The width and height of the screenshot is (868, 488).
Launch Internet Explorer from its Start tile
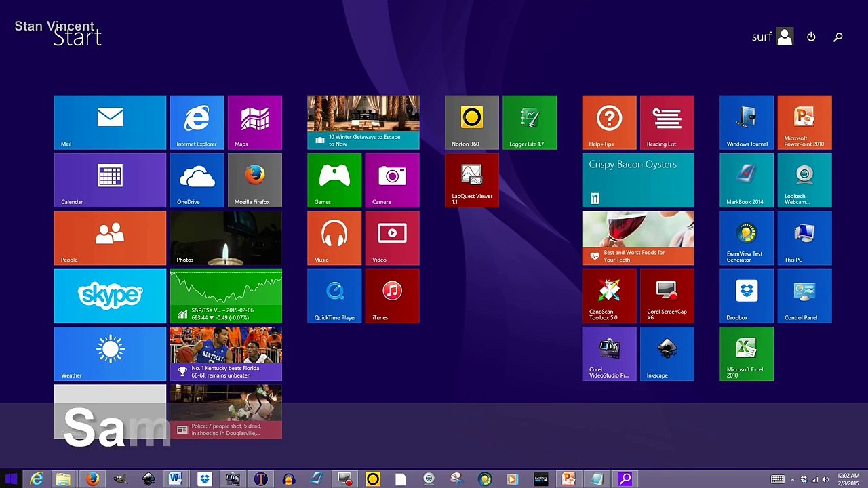pos(197,122)
